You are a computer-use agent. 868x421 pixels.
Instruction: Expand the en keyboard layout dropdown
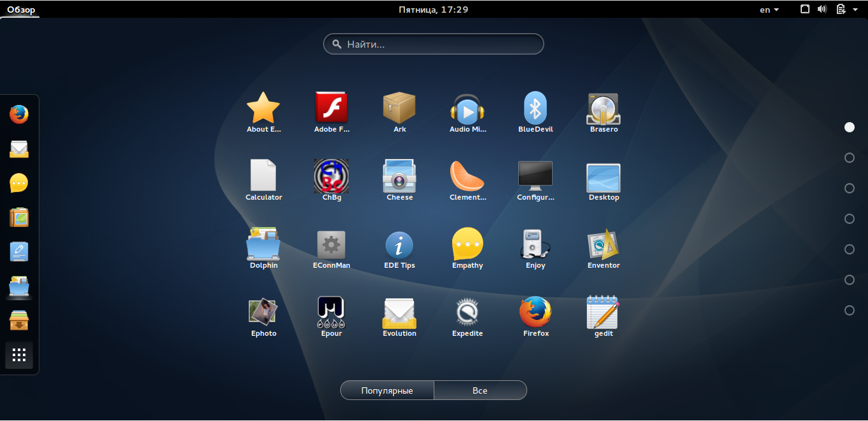(x=769, y=10)
